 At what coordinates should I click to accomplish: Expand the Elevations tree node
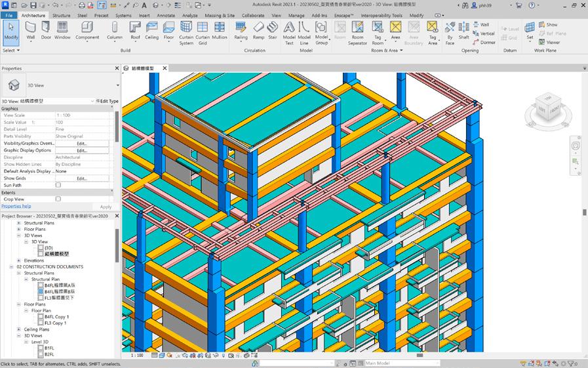pos(19,260)
